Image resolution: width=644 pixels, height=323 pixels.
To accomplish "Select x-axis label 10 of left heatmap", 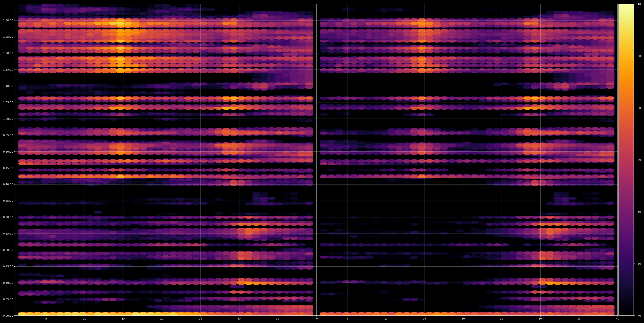I will [x=84, y=319].
